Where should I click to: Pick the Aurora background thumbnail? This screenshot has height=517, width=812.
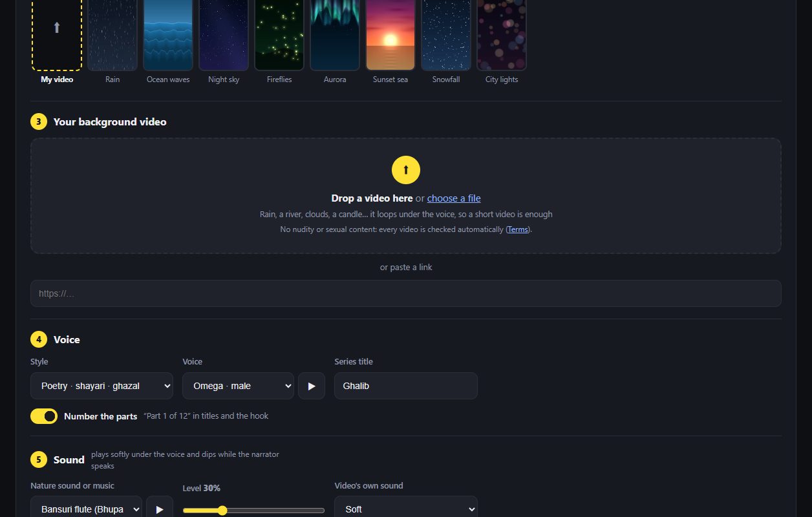(335, 35)
